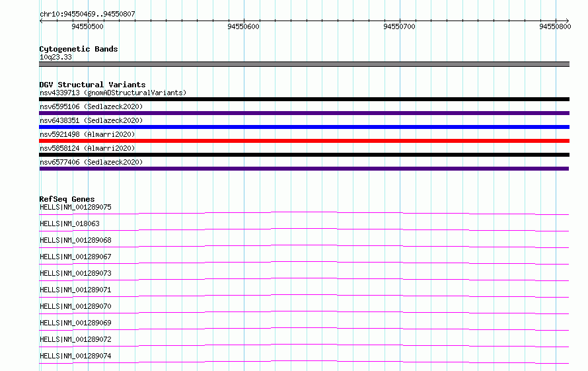Select the HELLS|NM_001289070 transcript label
This screenshot has width=588, height=371.
75,306
